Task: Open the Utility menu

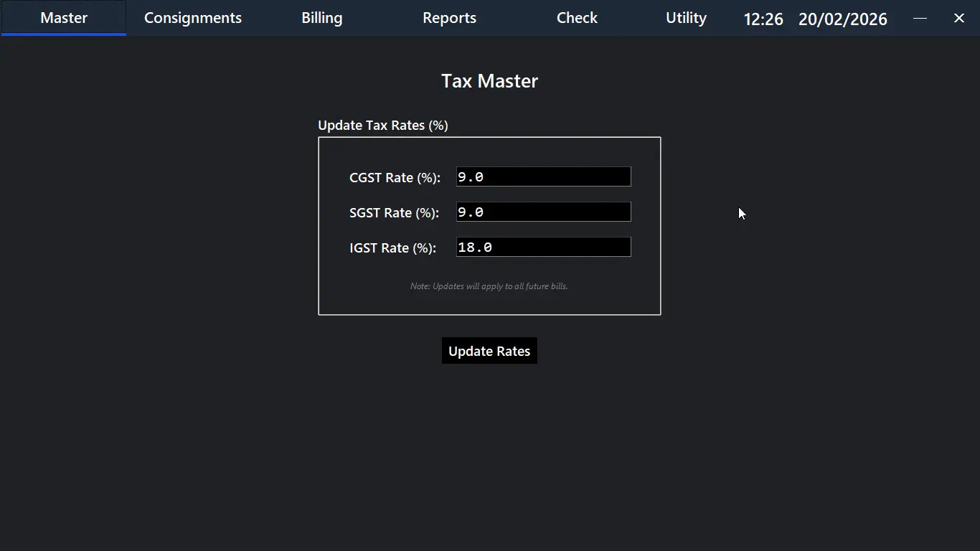Action: pos(686,18)
